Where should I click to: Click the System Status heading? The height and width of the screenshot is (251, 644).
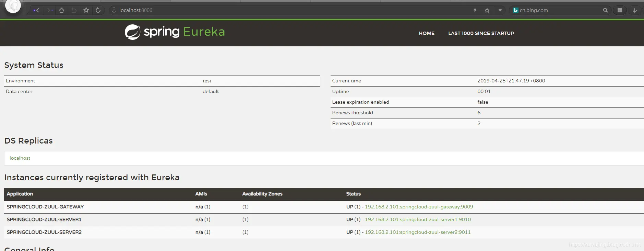point(34,65)
